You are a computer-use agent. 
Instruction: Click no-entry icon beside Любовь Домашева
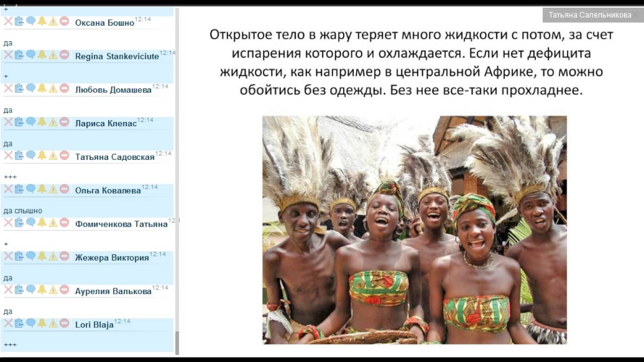[x=64, y=88]
